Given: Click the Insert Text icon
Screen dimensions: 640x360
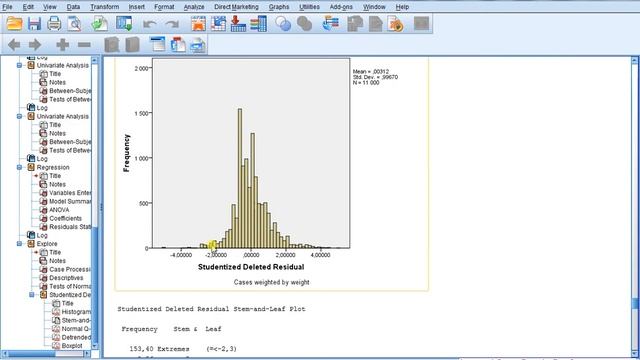Looking at the screenshot, I should 198,44.
